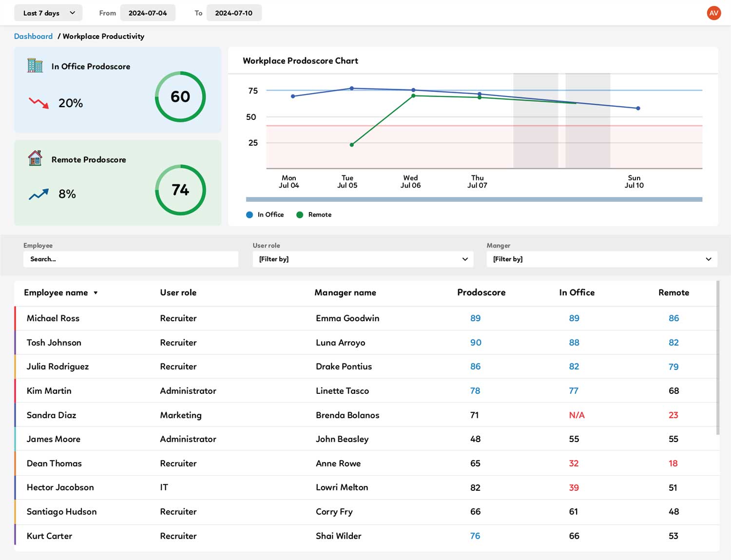This screenshot has height=560, width=731.
Task: Select the office building icon on In Office card
Action: (x=35, y=65)
